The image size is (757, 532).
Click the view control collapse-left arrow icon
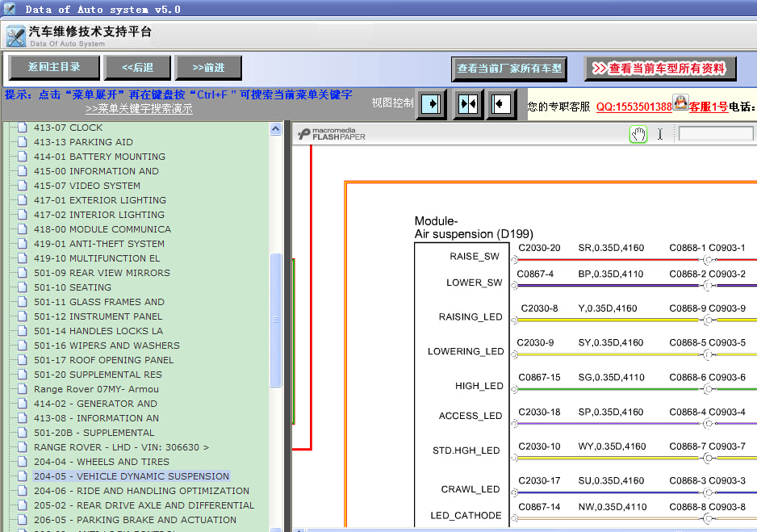tap(501, 104)
